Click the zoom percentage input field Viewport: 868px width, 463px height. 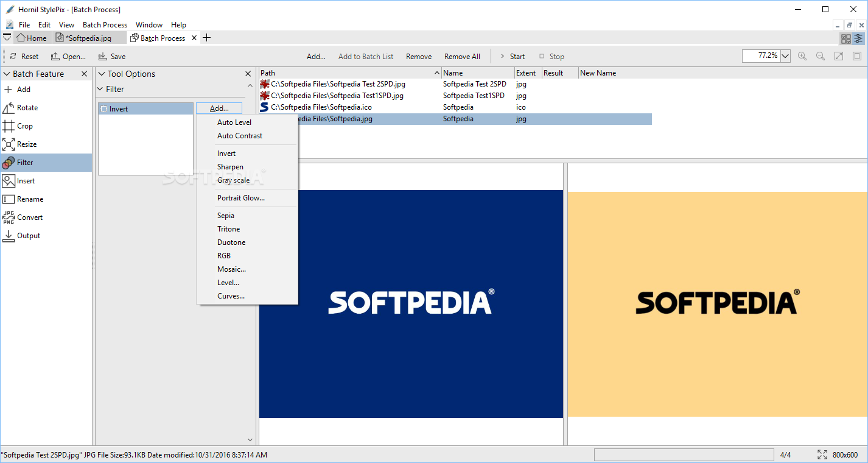(761, 56)
